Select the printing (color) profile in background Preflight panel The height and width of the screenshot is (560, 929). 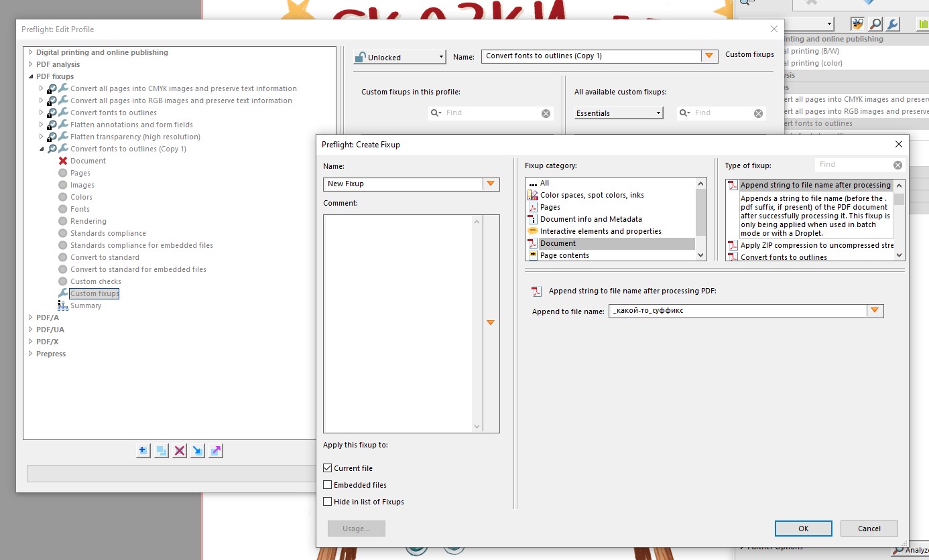coord(815,63)
